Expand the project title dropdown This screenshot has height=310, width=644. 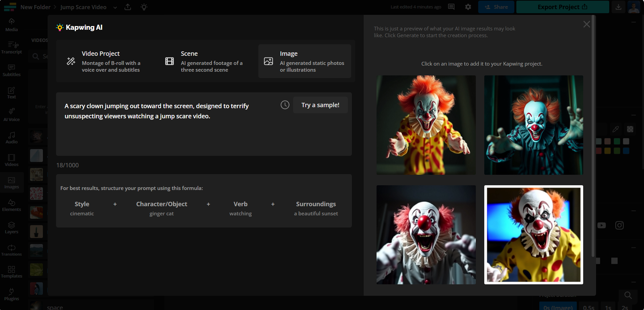[115, 7]
